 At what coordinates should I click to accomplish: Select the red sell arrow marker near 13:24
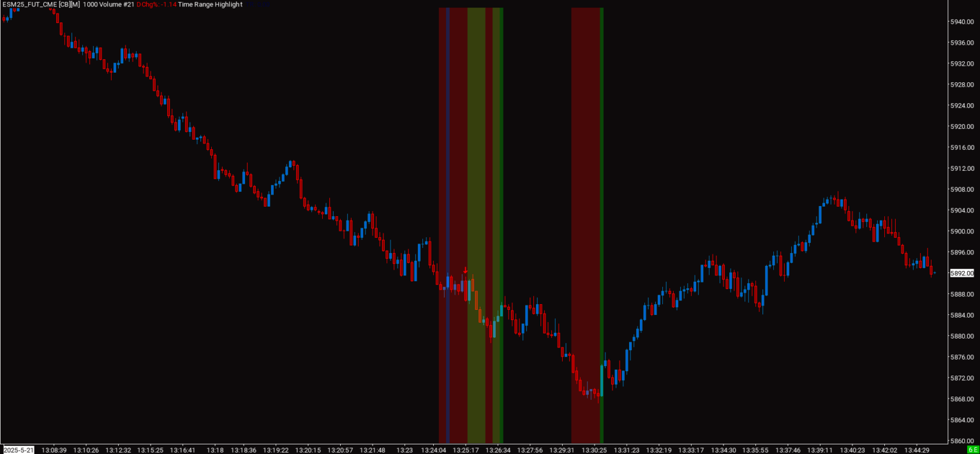(465, 270)
